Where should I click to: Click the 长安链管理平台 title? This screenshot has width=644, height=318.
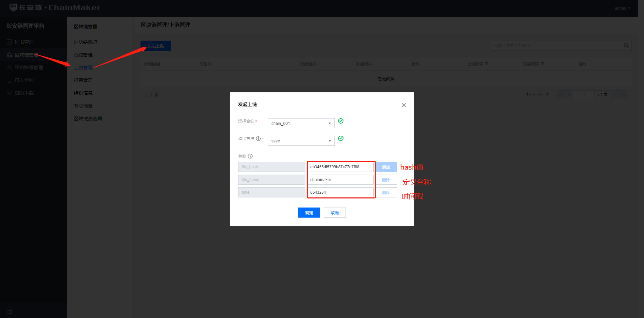[x=25, y=26]
